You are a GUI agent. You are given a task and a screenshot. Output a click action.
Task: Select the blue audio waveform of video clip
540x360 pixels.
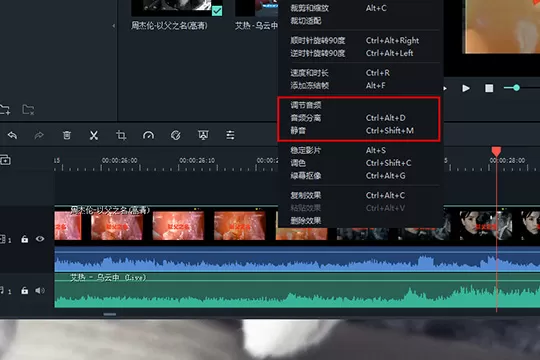point(297,259)
